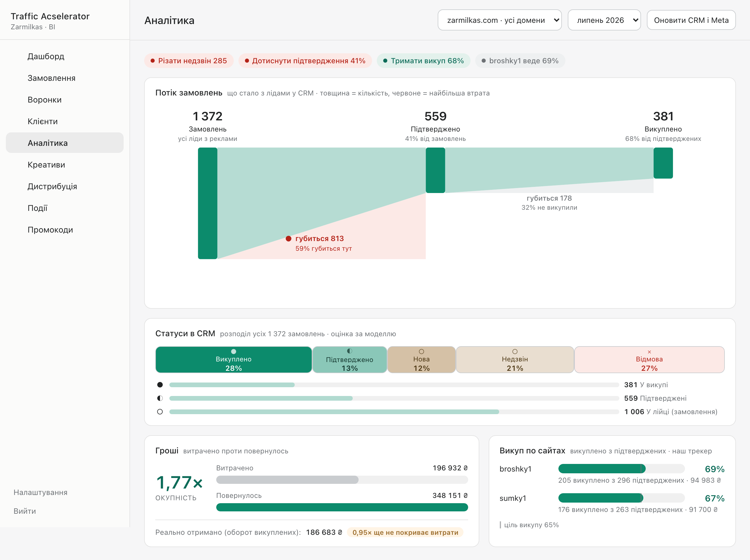Click Оновити CRM і Meta button
This screenshot has width=750, height=560.
pyautogui.click(x=691, y=20)
